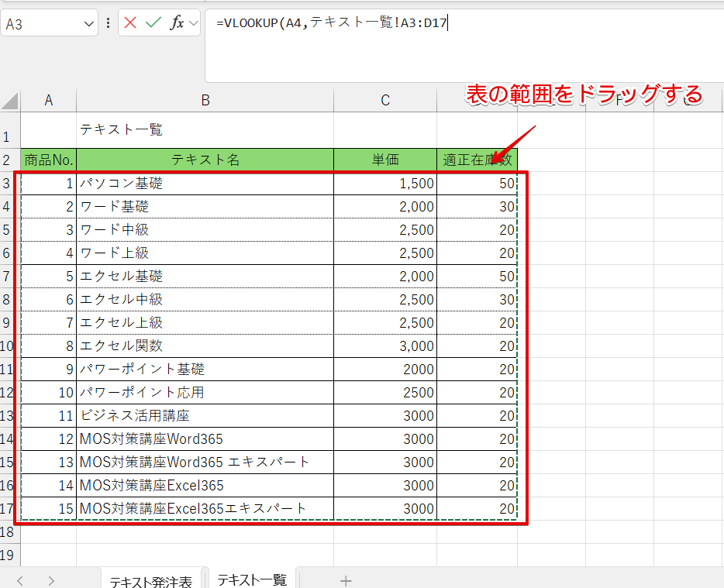Click the 2000 price for パワーポイント基礎
Viewport: 724px width, 588px height.
[385, 369]
